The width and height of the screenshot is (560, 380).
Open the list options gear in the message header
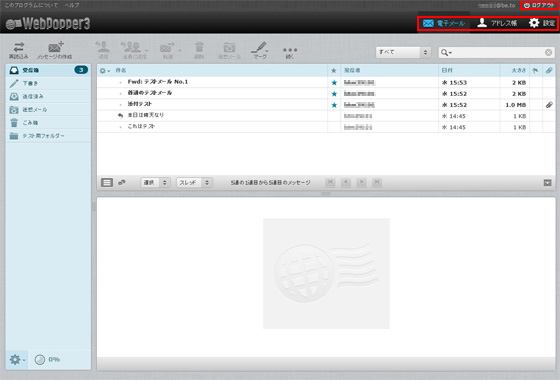[105, 71]
